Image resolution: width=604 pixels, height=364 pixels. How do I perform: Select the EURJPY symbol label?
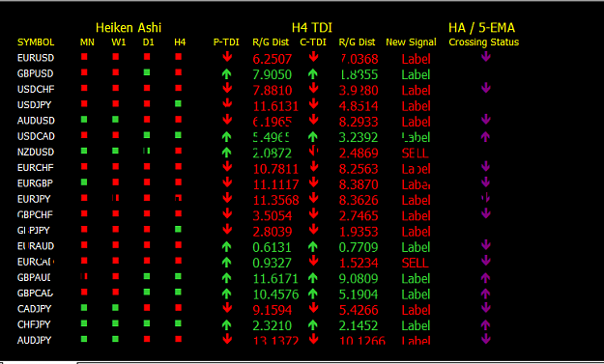[34, 199]
